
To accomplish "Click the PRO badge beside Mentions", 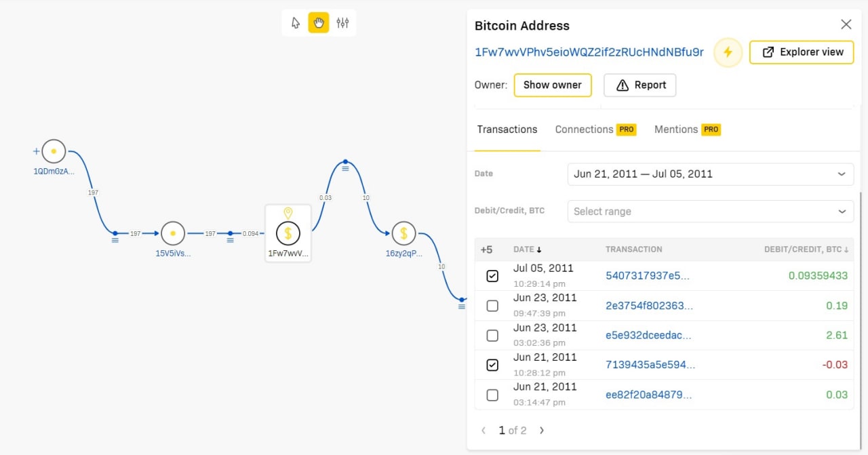I will tap(710, 130).
